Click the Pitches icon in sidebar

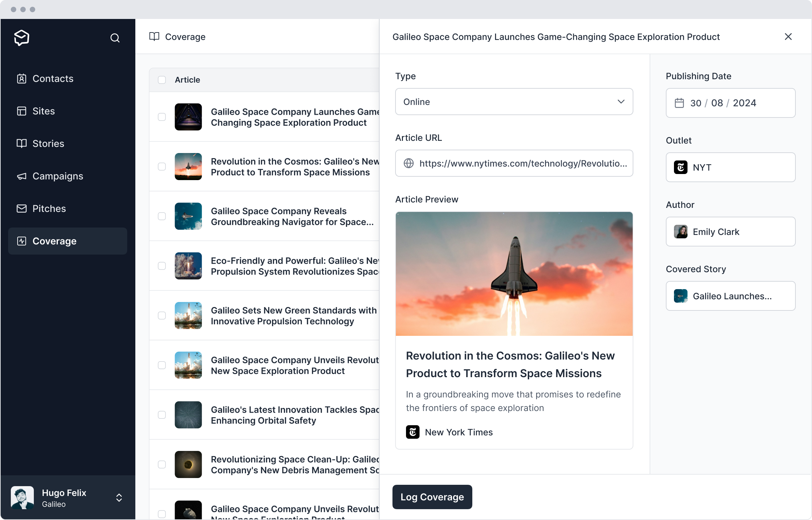tap(22, 209)
